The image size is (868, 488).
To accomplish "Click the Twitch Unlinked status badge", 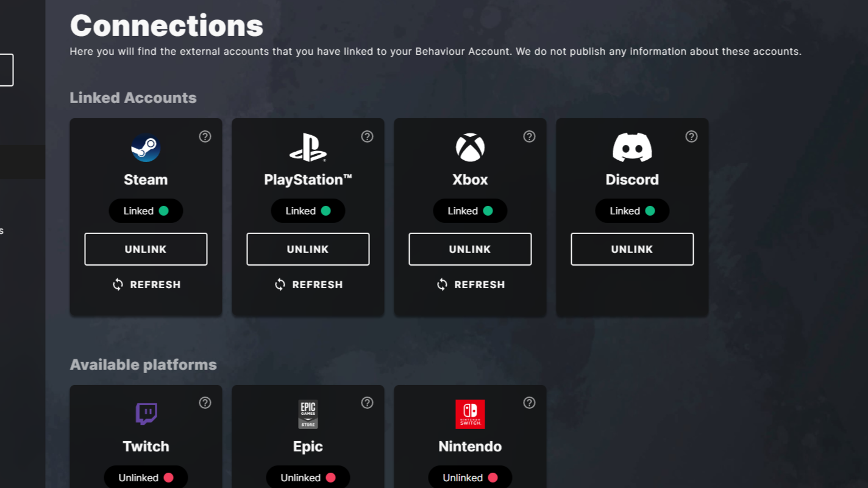I will coord(146,478).
